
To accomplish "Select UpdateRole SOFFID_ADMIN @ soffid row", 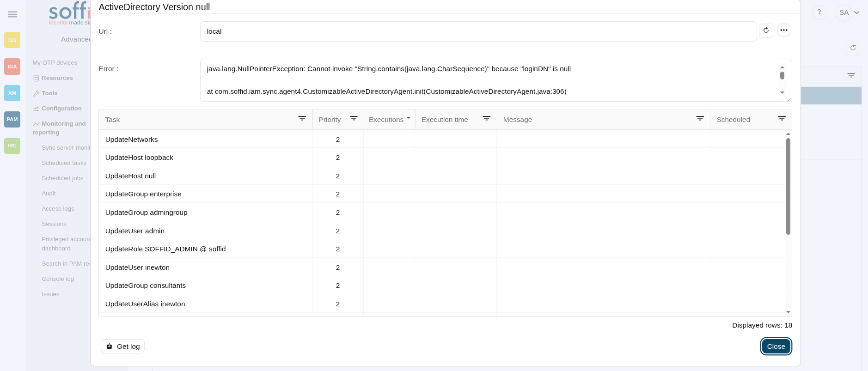I will (442, 249).
